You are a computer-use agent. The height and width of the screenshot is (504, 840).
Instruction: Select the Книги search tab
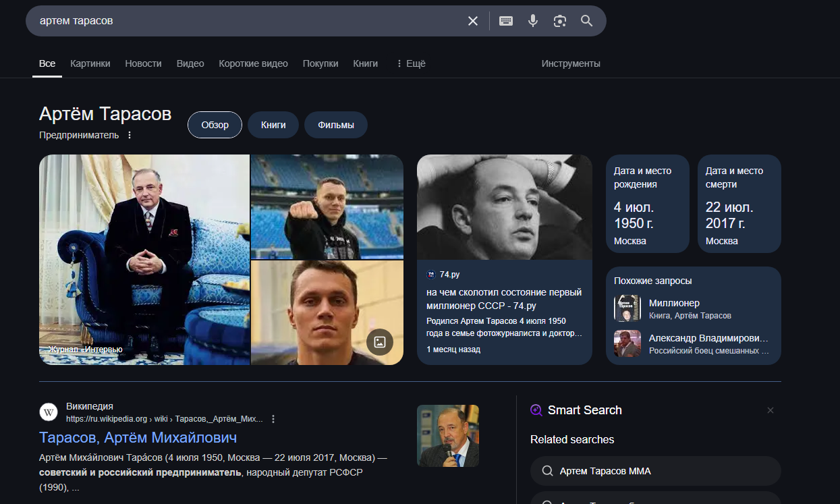366,63
